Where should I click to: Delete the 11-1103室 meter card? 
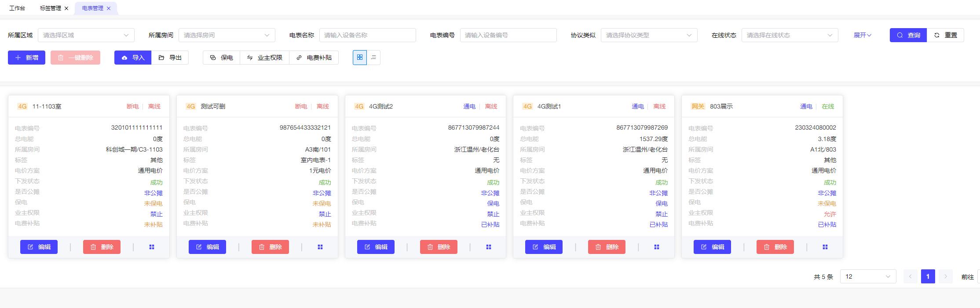102,247
